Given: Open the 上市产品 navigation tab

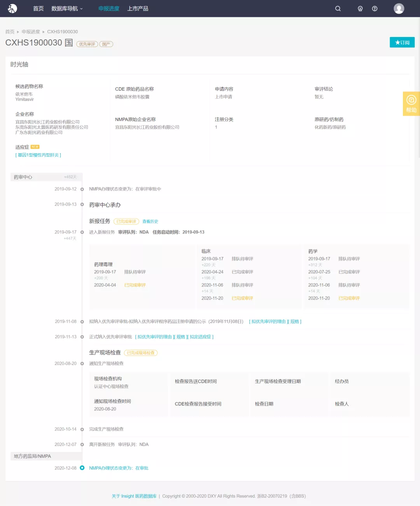Looking at the screenshot, I should 138,9.
